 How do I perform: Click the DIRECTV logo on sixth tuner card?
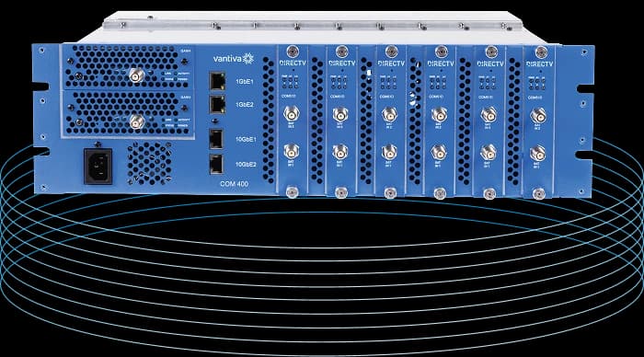[x=539, y=64]
